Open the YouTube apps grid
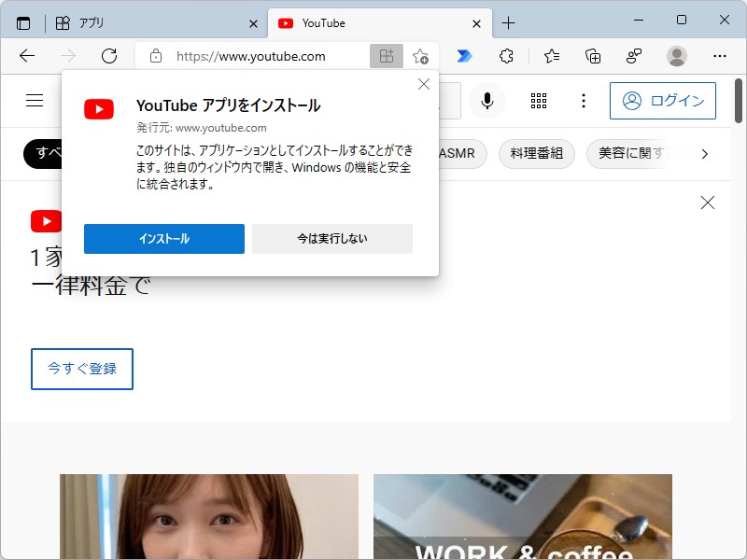Screen dimensions: 747x560 [539, 101]
